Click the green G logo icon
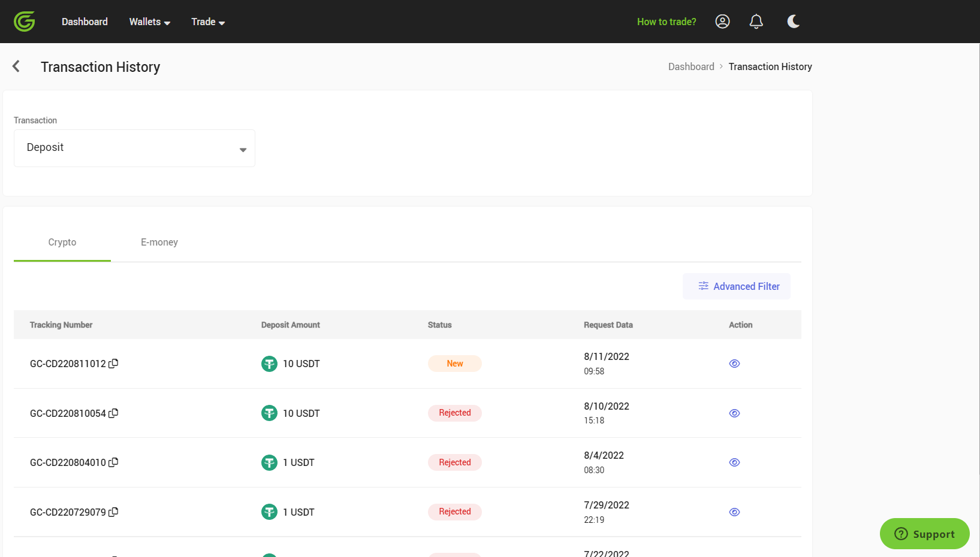 point(25,22)
